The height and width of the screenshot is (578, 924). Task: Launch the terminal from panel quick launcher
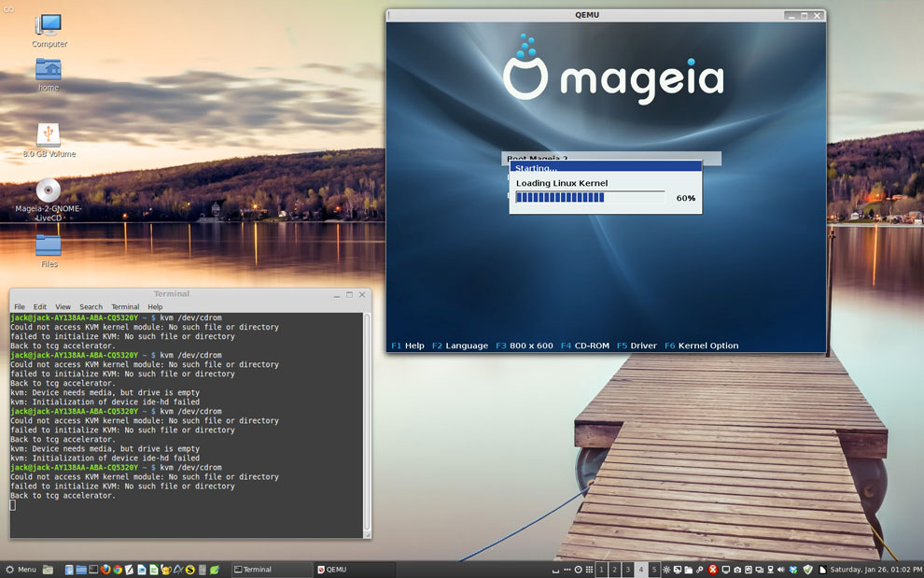[93, 570]
